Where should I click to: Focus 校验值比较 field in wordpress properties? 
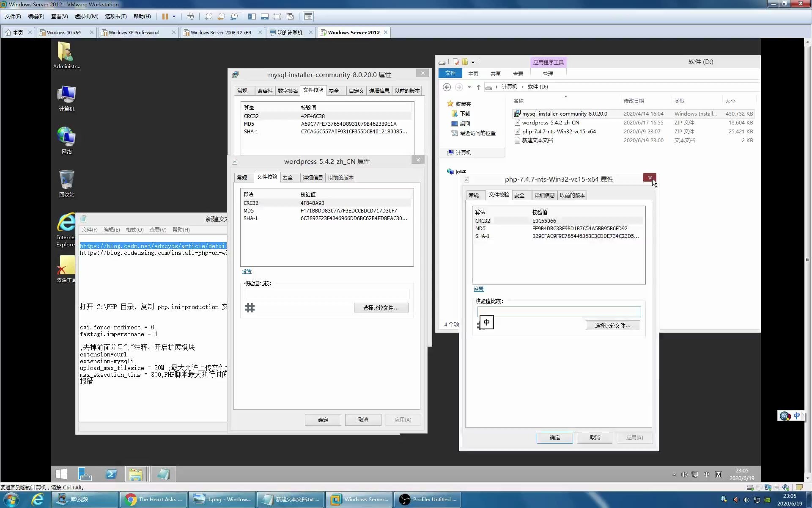327,294
